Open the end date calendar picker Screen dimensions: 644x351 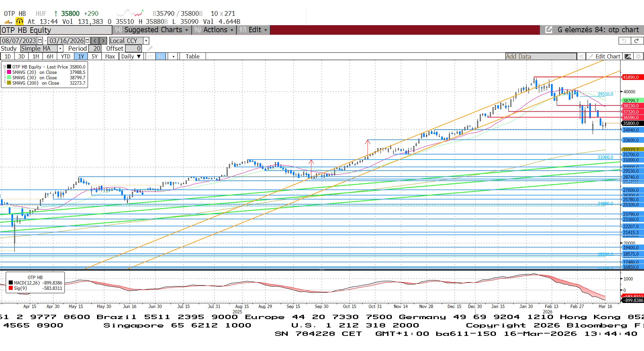point(87,41)
